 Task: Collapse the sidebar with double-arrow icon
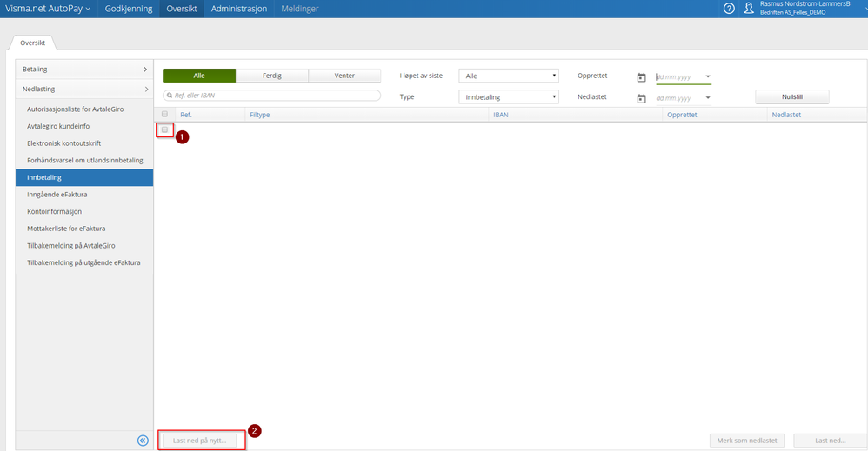(143, 441)
